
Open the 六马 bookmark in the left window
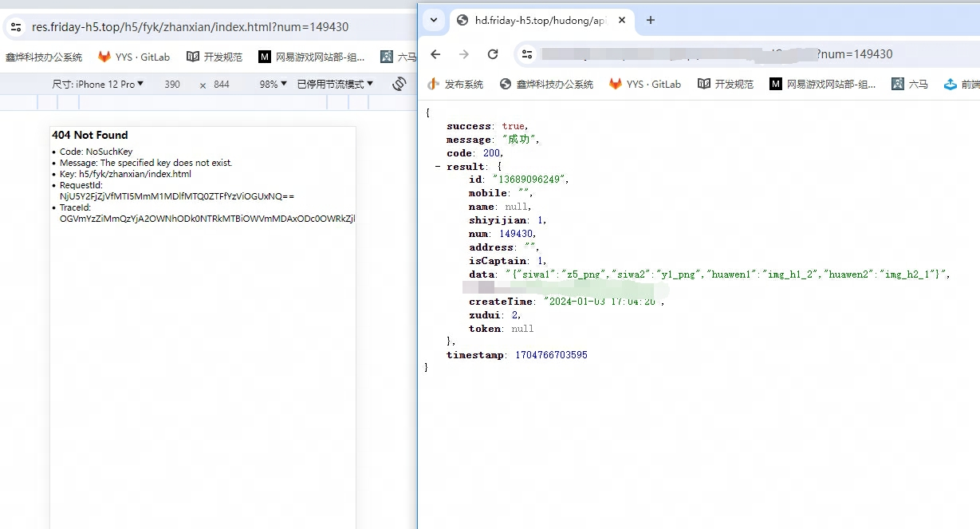click(x=399, y=57)
